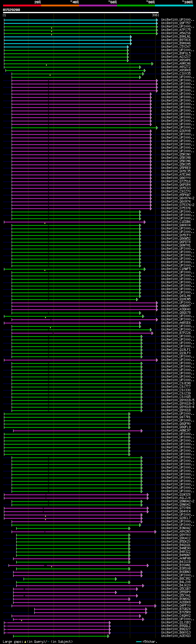
Task: Open hit UniRef100_B9T8C6
Action: point(176,40)
